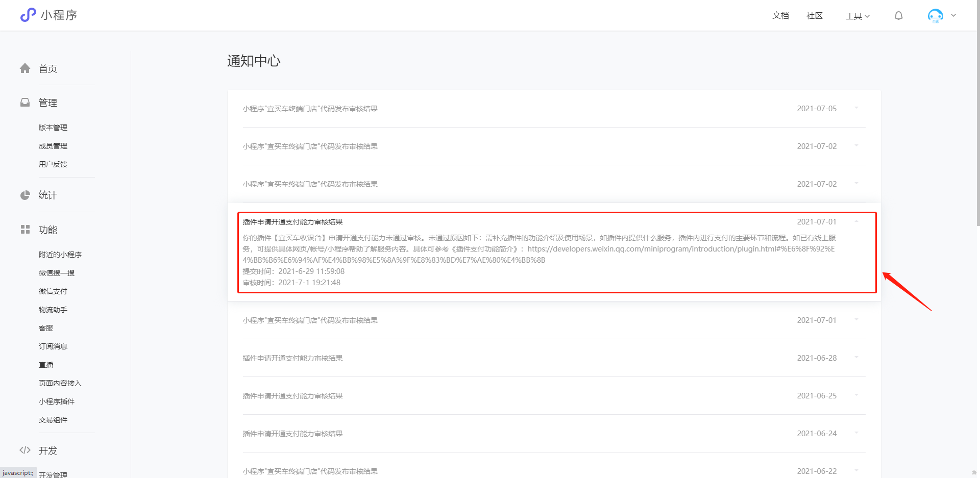Open 直播 in the sidebar
The height and width of the screenshot is (478, 980).
pos(46,365)
